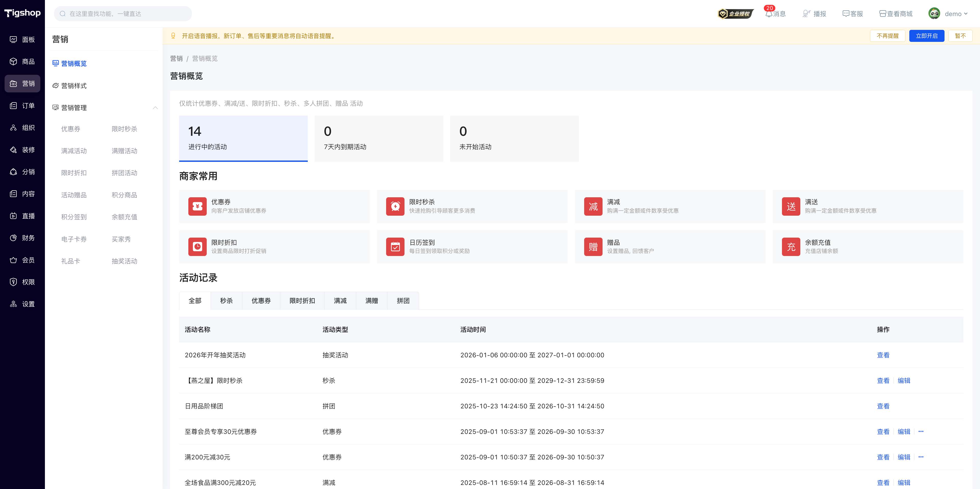Select the 满减 red icon

coord(593,207)
